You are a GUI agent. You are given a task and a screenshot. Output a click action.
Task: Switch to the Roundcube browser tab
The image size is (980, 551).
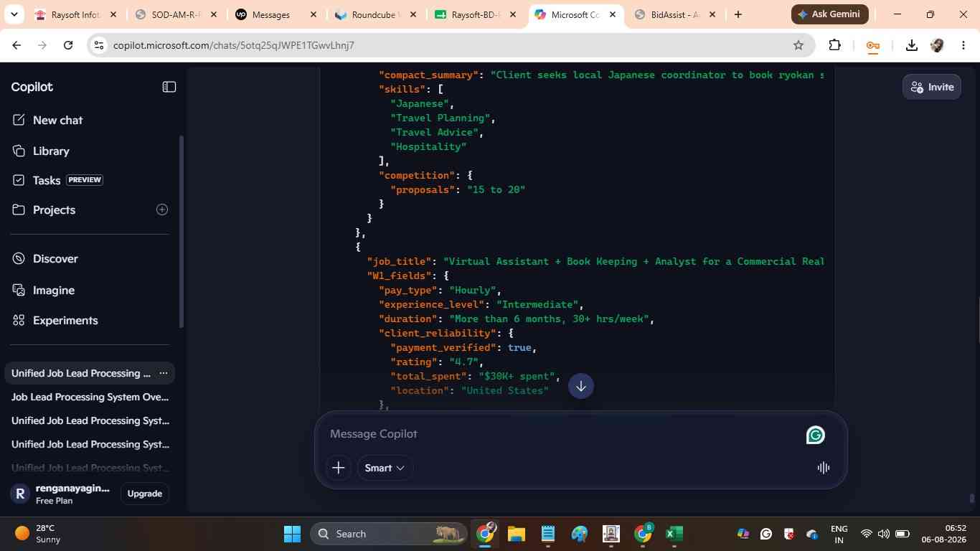tap(374, 14)
